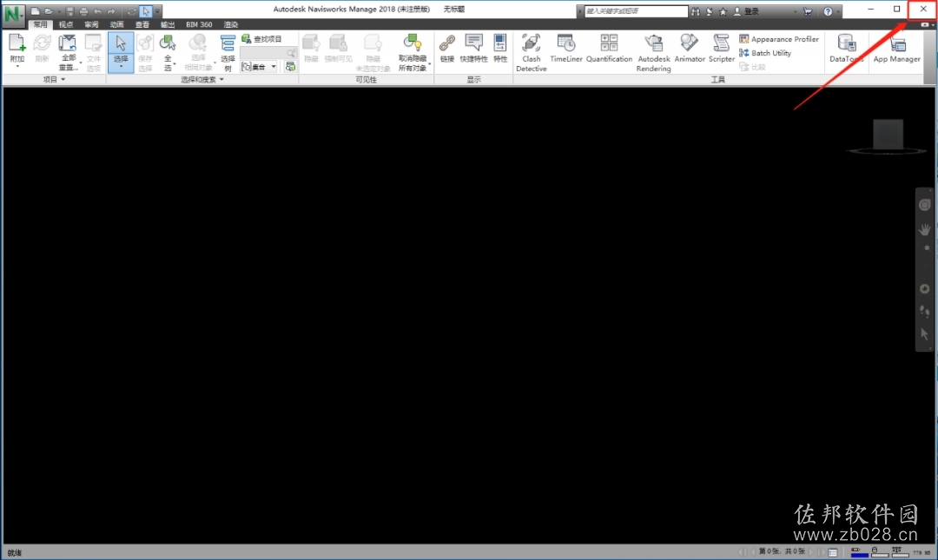Click the selection inspector icon beside 集合
938x560 pixels.
[x=290, y=66]
